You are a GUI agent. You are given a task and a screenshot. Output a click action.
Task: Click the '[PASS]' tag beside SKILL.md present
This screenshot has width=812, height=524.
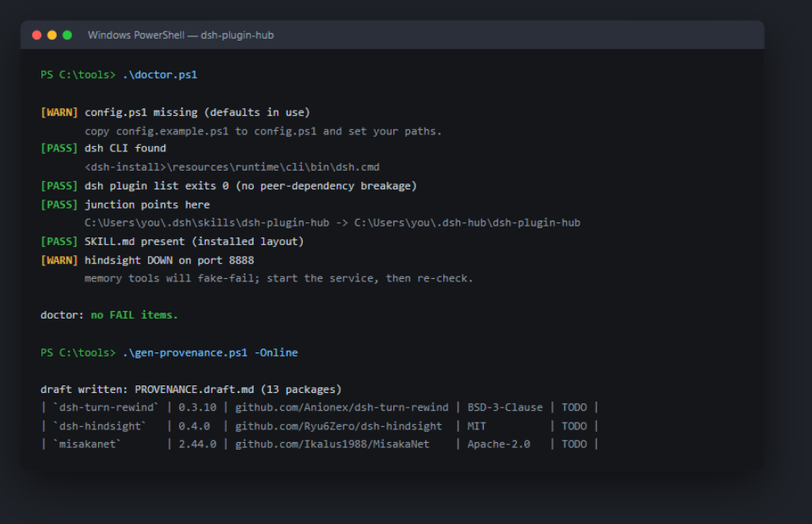click(x=59, y=242)
